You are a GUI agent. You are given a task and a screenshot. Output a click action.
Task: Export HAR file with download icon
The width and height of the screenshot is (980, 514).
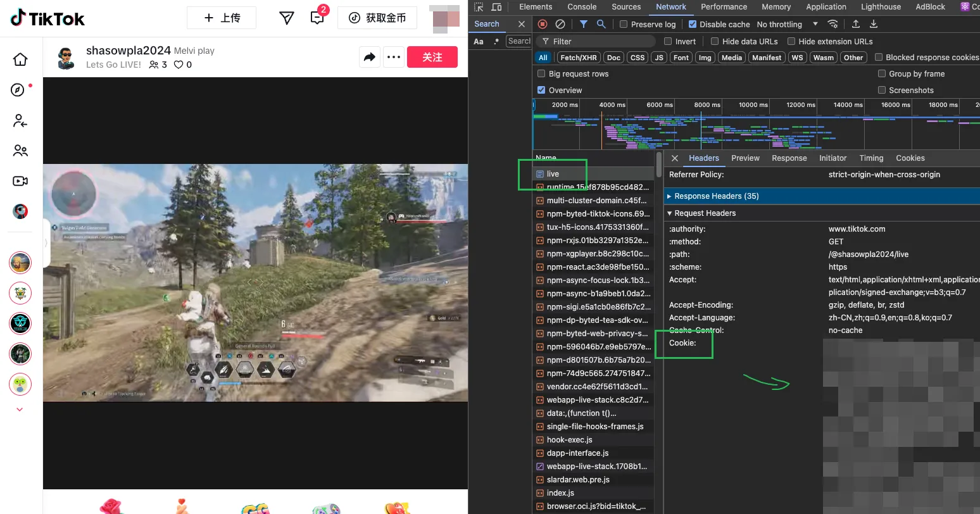[x=874, y=24]
